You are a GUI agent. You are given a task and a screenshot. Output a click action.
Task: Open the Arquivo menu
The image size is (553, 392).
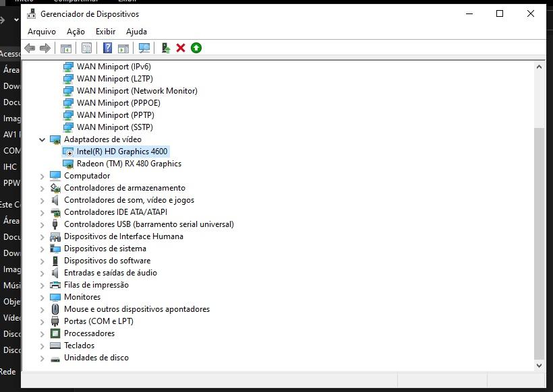coord(42,32)
